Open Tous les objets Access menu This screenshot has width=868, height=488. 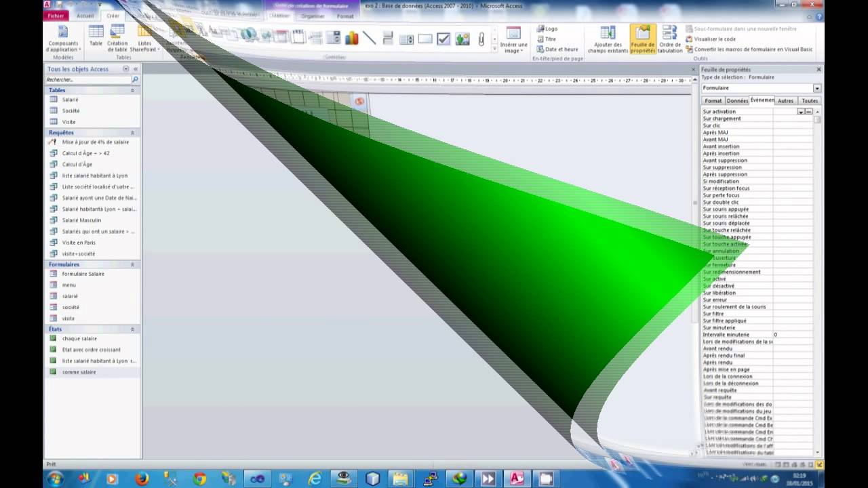125,69
